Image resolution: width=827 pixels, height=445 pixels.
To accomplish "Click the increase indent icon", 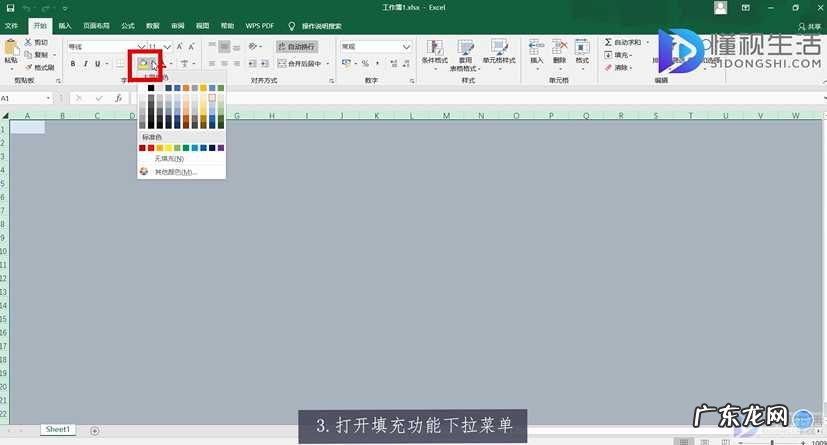I will [265, 64].
